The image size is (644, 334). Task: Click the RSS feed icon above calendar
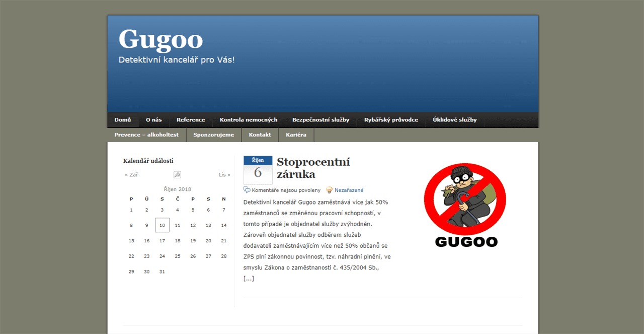[177, 175]
